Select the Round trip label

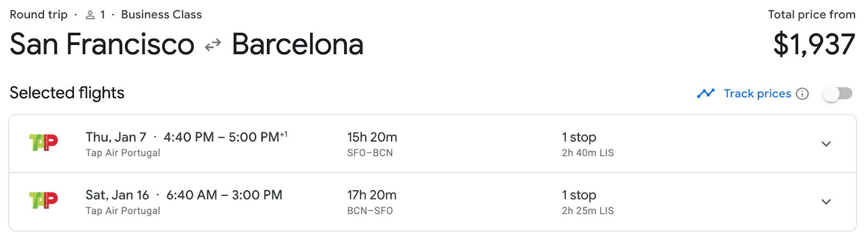tap(39, 15)
